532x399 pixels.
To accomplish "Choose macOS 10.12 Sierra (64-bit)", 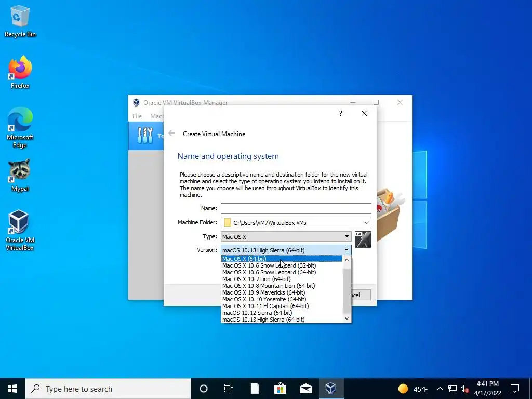I will (x=282, y=313).
